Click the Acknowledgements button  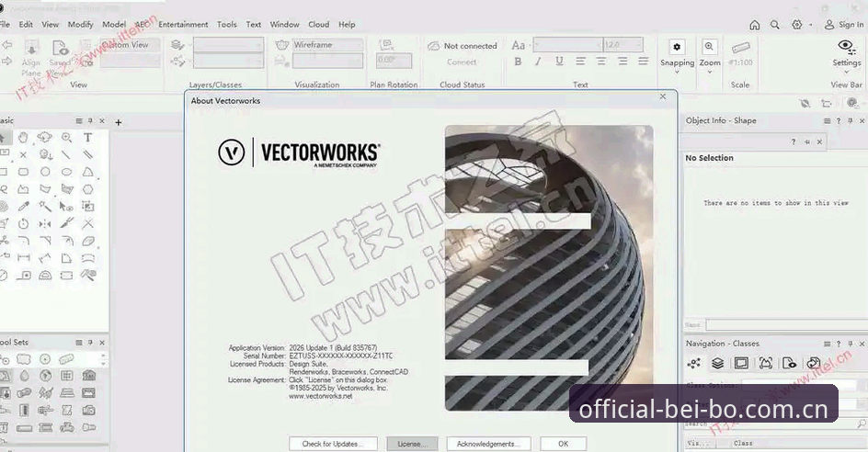489,444
